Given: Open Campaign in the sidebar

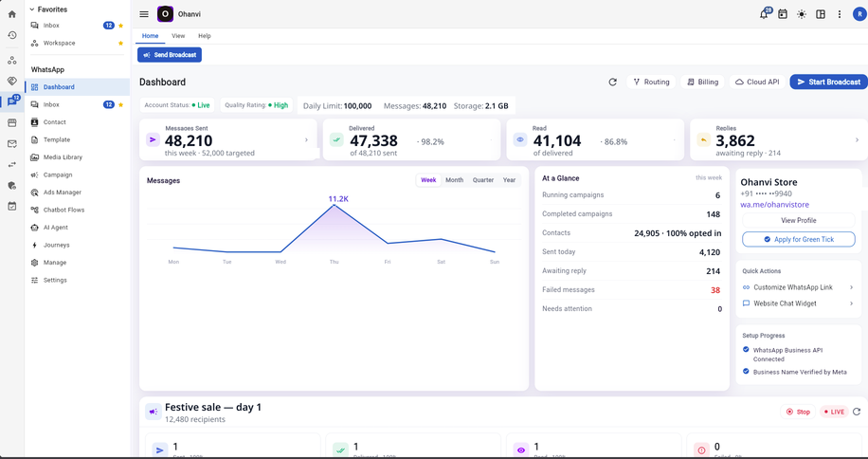Looking at the screenshot, I should coord(78,174).
